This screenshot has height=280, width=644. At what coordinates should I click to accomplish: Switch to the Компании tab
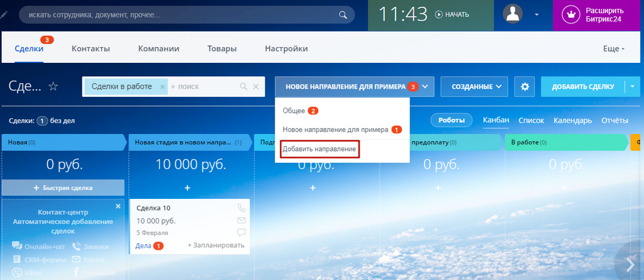pos(158,48)
